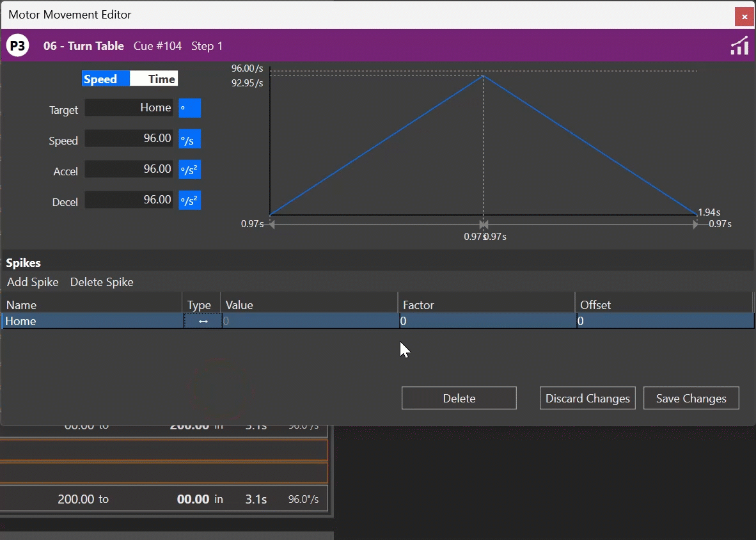Select the background row 200.00 to 00.00
The image size is (756, 540).
[164, 498]
